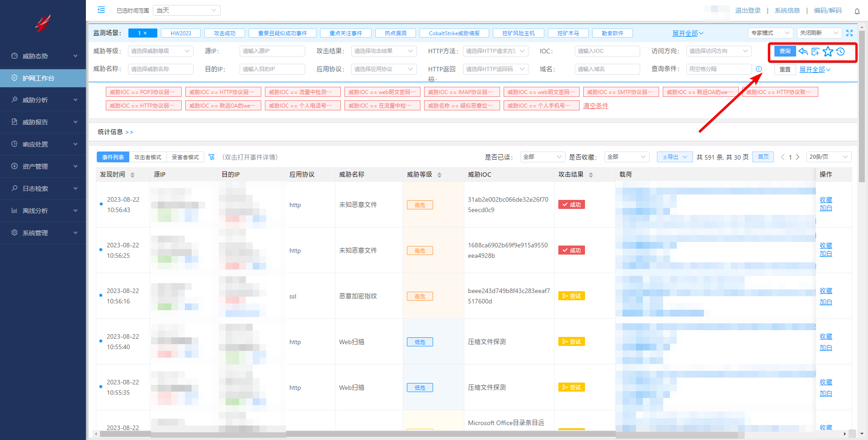Image resolution: width=868 pixels, height=440 pixels.
Task: Click the add-query-condition icon beside the undo arrow
Action: 816,51
